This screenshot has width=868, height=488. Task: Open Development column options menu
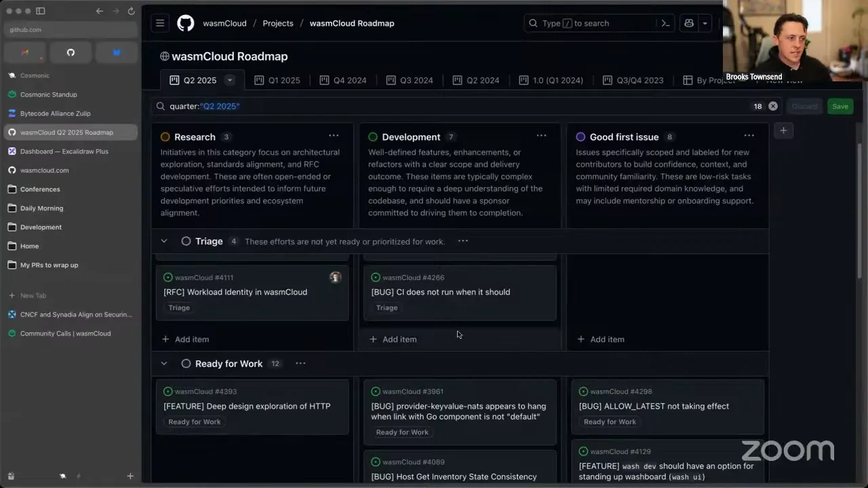[541, 136]
